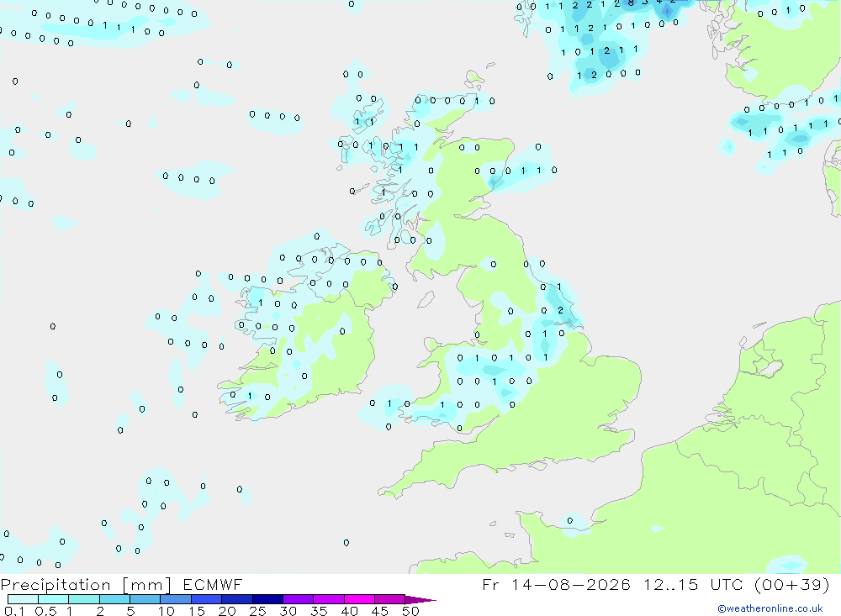The width and height of the screenshot is (841, 616).
Task: Click the legend scale label "25"
Action: click(x=257, y=611)
